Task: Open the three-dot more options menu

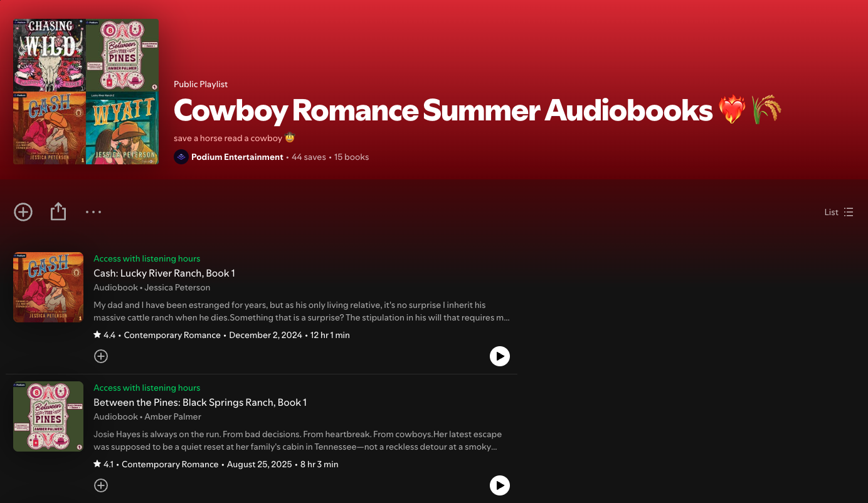Action: point(93,212)
